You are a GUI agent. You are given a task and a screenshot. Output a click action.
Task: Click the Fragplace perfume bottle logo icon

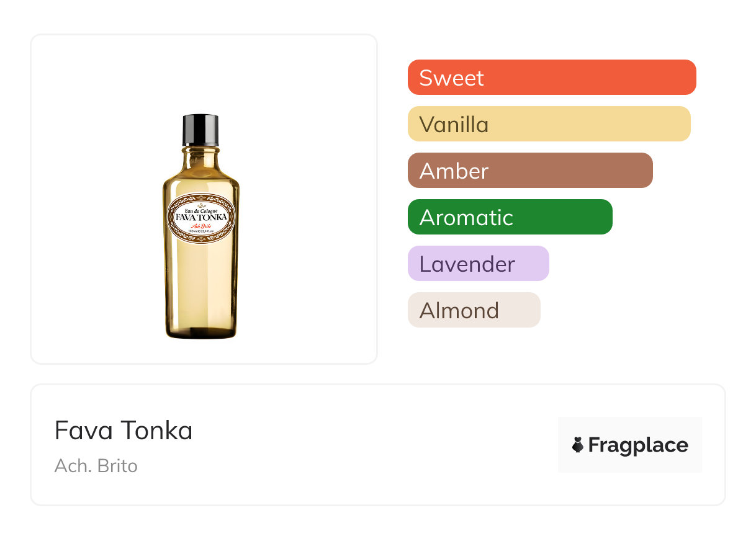click(578, 445)
